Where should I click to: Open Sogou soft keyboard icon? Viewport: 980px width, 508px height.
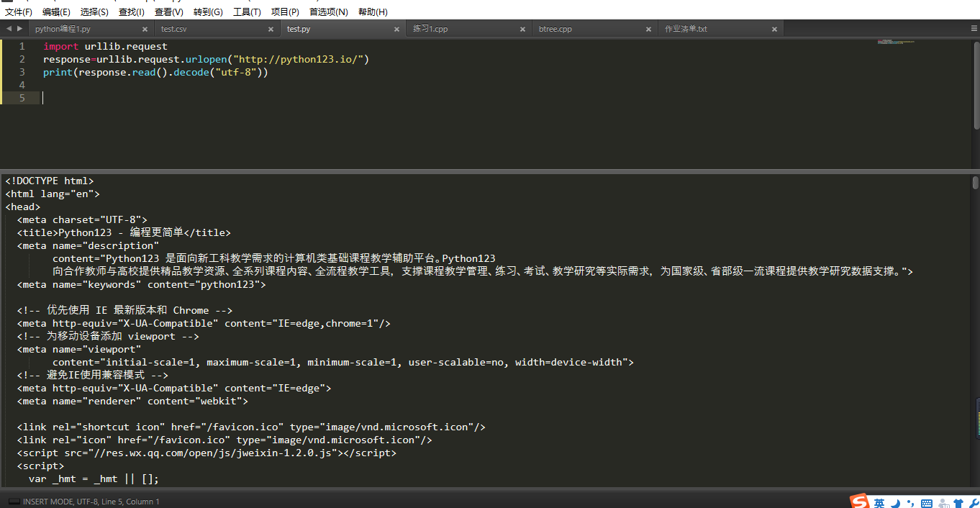coord(927,502)
